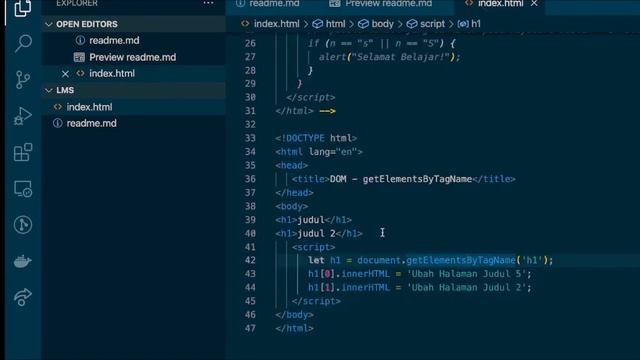This screenshot has width=640, height=360.
Task: Open the Explorer more actions menu
Action: point(208,3)
